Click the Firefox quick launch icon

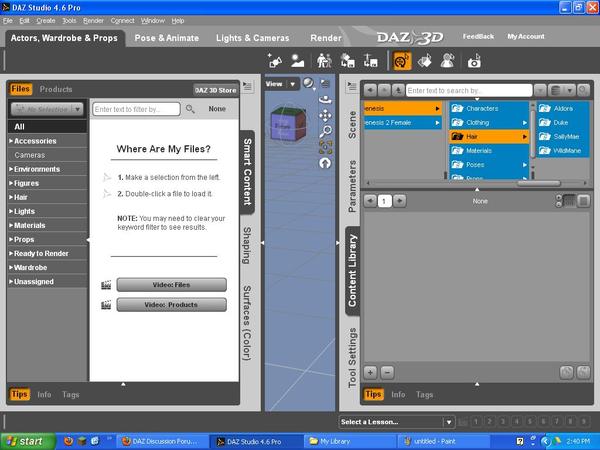[68, 441]
